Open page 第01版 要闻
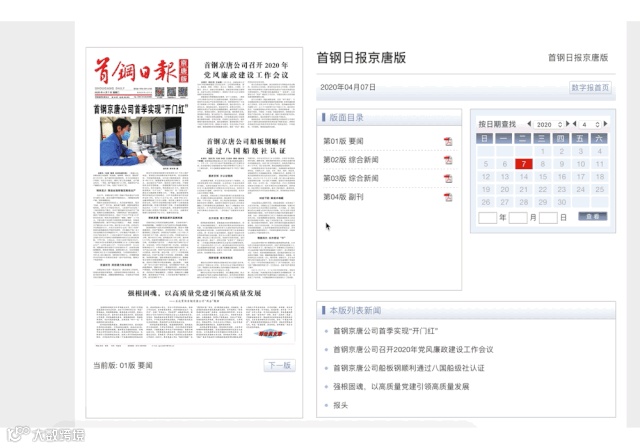This screenshot has width=640, height=448. click(x=343, y=141)
